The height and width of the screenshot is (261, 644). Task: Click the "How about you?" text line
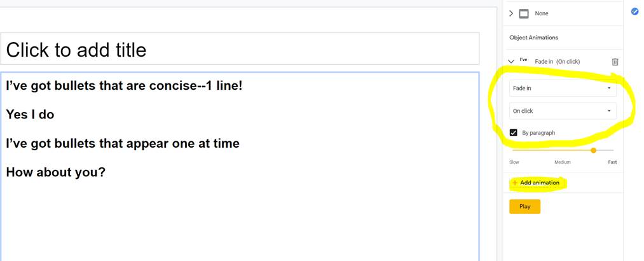coord(55,172)
